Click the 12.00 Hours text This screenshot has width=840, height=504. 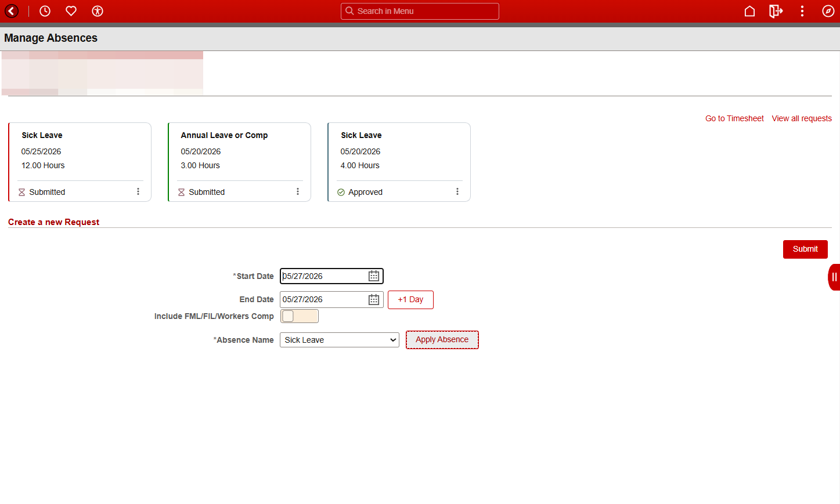point(43,165)
